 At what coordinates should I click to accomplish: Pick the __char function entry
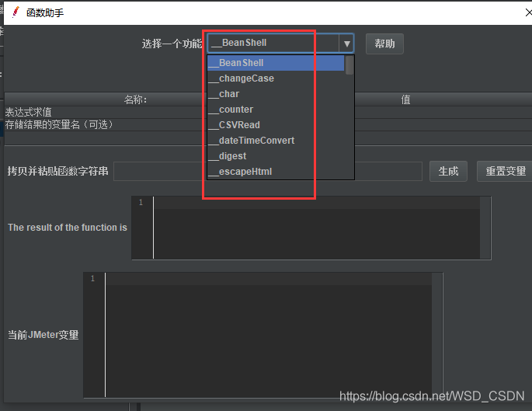(x=276, y=94)
